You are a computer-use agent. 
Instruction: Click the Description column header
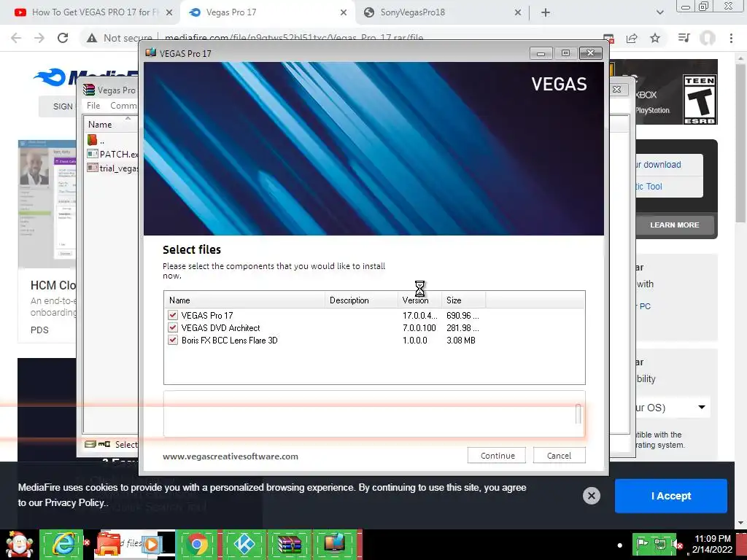[362, 300]
